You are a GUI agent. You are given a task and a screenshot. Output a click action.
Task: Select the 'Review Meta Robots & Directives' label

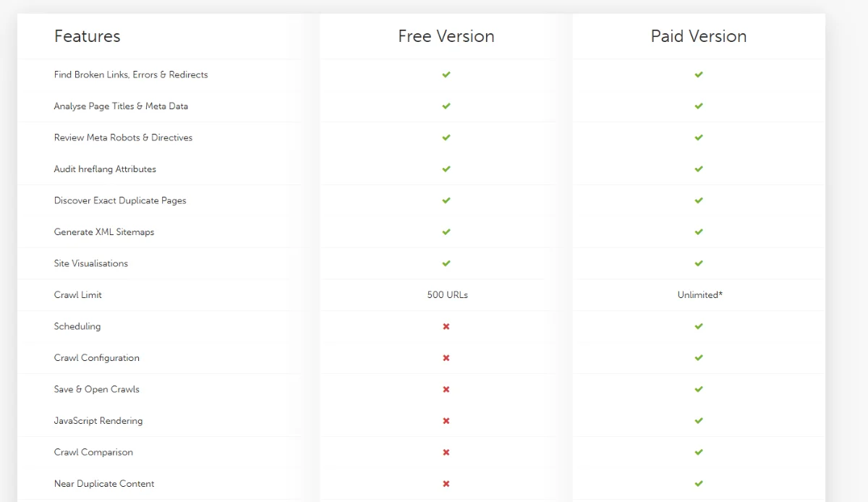pos(123,137)
